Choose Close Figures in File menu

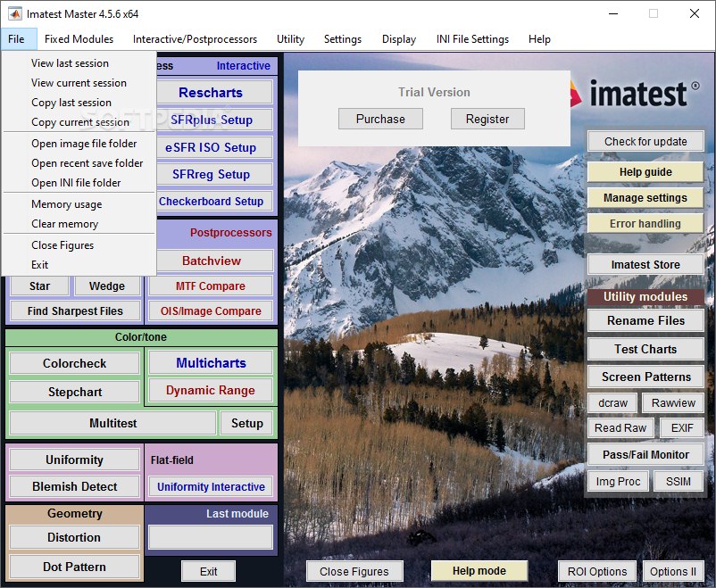[79, 245]
